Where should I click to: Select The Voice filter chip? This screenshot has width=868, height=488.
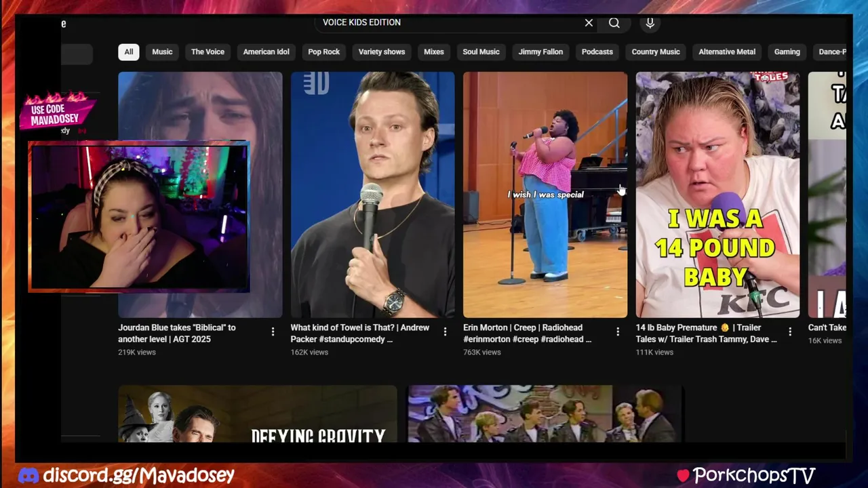coord(208,52)
